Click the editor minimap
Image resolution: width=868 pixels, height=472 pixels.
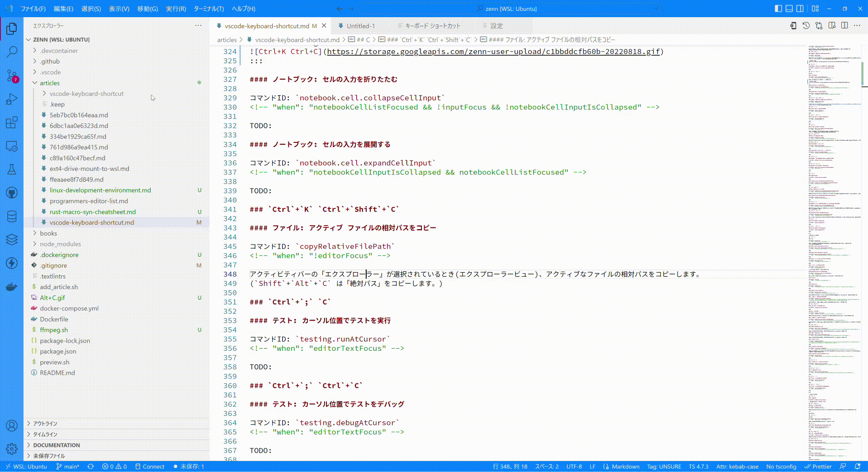[834, 252]
